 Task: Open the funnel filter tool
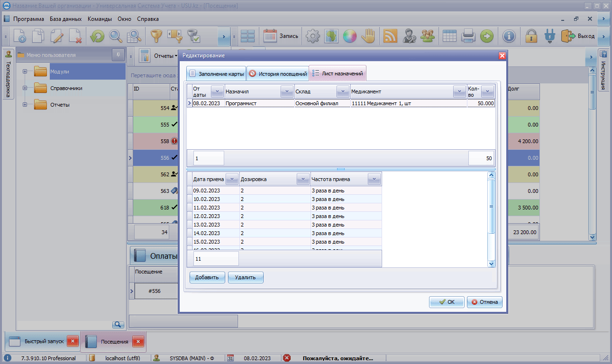coord(156,36)
